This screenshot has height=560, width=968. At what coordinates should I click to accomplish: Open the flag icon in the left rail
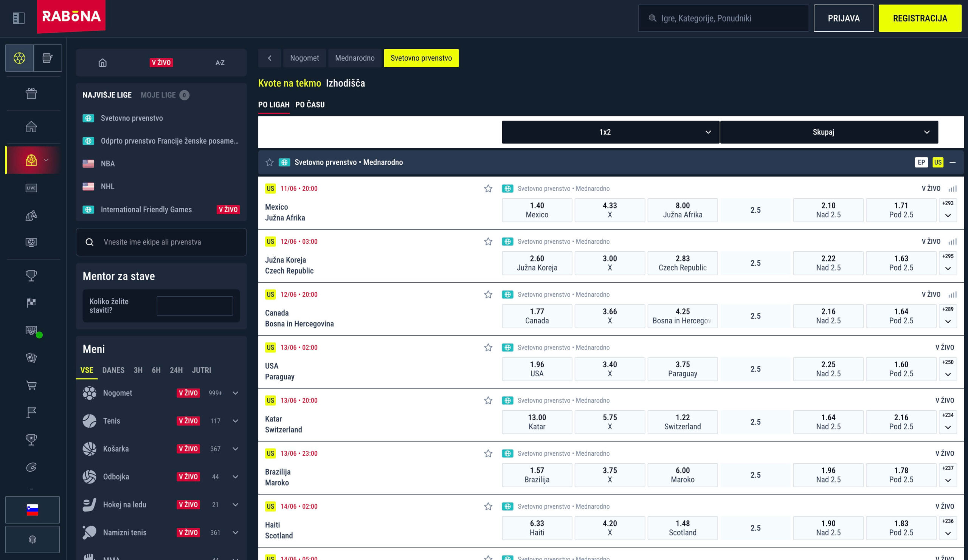coord(31,413)
